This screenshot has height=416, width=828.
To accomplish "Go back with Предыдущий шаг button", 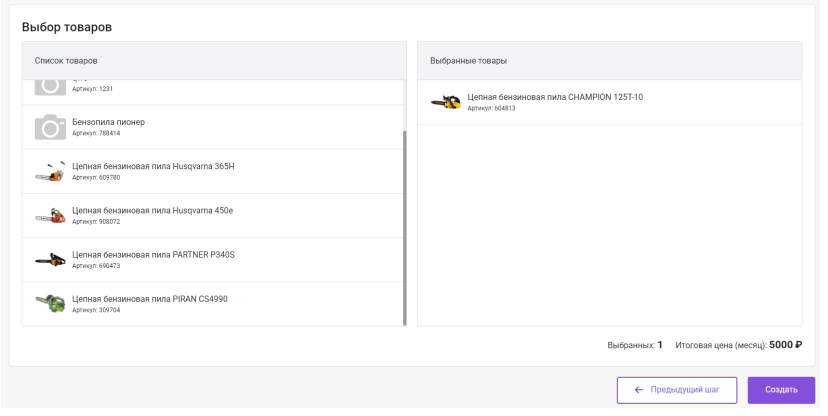I will (x=677, y=390).
